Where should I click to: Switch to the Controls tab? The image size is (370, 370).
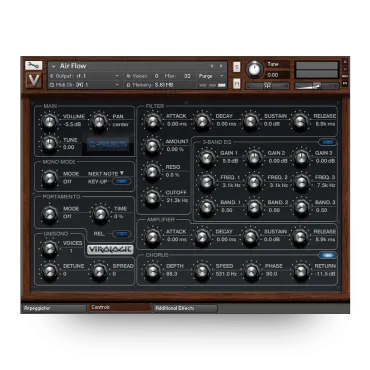(119, 308)
